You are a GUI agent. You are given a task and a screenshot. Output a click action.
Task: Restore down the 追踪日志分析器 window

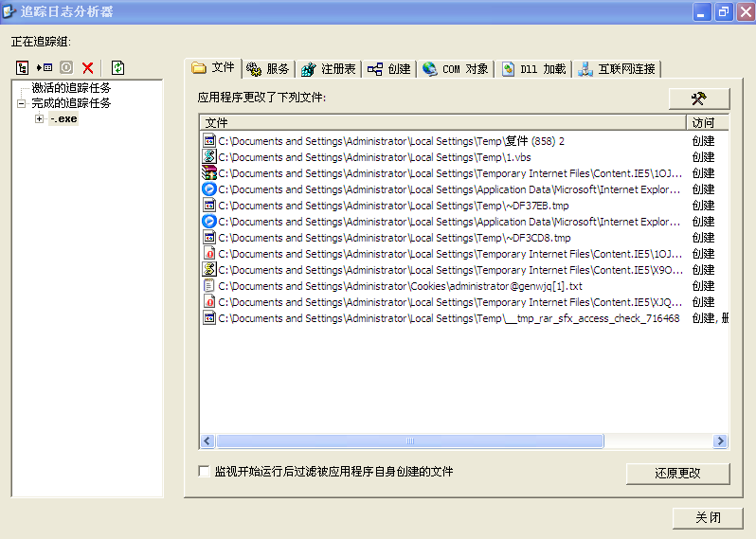[724, 12]
